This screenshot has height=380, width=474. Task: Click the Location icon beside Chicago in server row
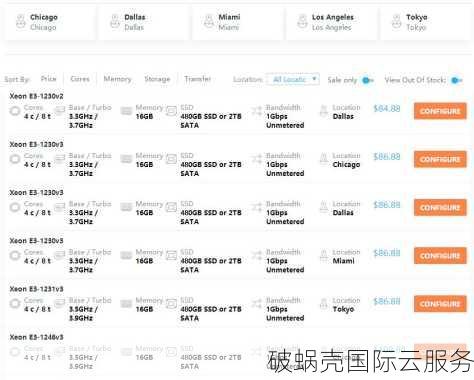(324, 159)
